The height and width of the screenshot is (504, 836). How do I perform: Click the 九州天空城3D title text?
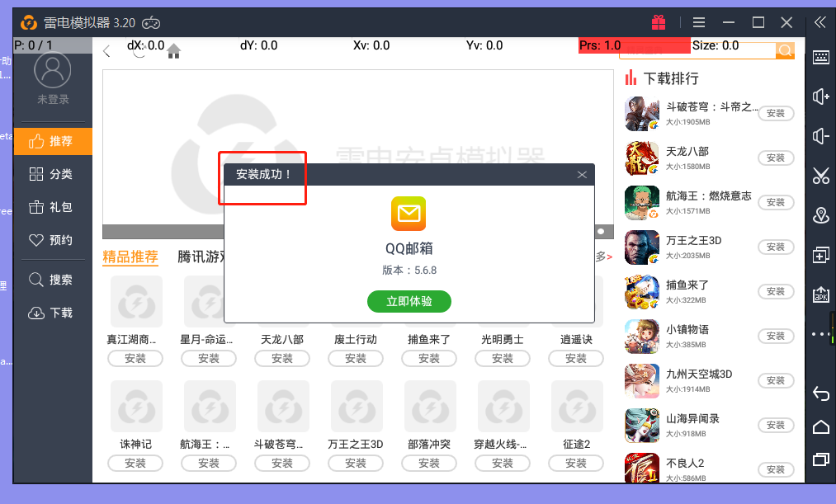(699, 374)
